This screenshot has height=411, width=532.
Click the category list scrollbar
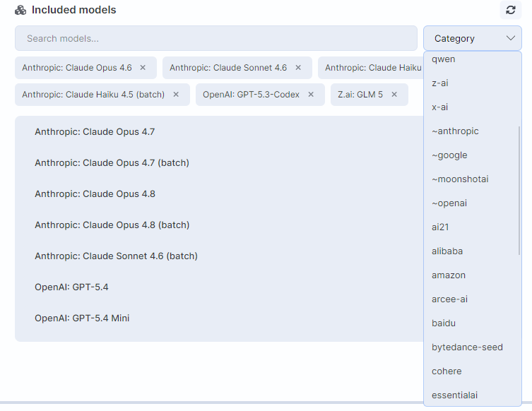click(519, 190)
